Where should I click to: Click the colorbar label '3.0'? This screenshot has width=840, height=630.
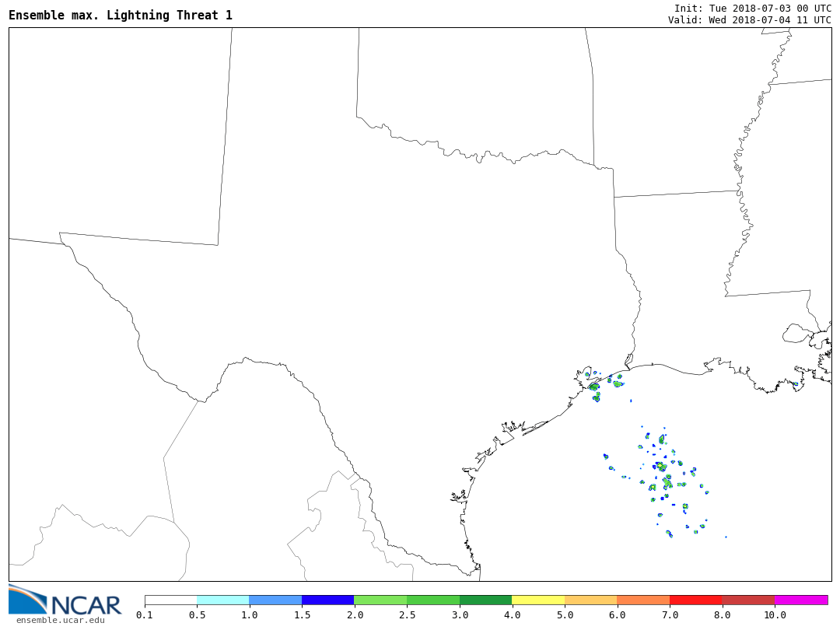[460, 615]
